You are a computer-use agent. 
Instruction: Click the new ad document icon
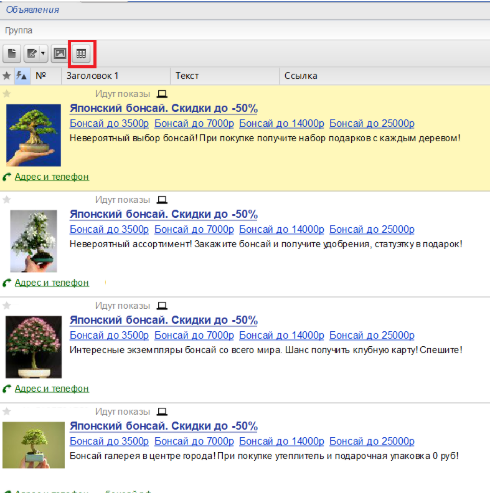click(x=12, y=53)
